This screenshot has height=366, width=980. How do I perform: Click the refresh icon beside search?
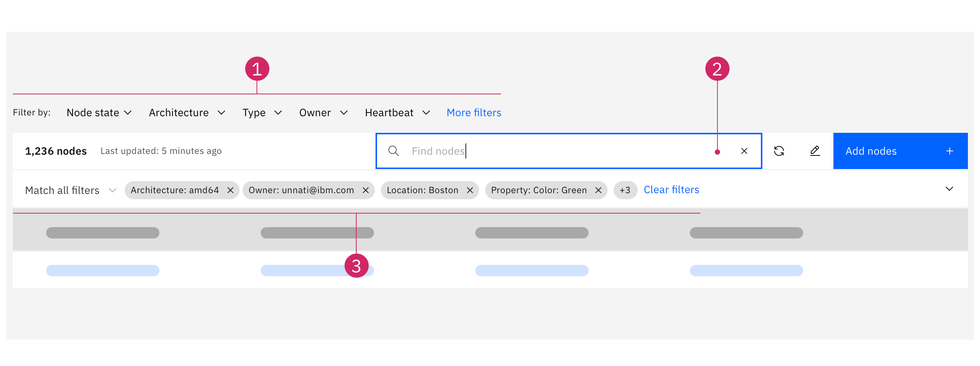tap(779, 151)
